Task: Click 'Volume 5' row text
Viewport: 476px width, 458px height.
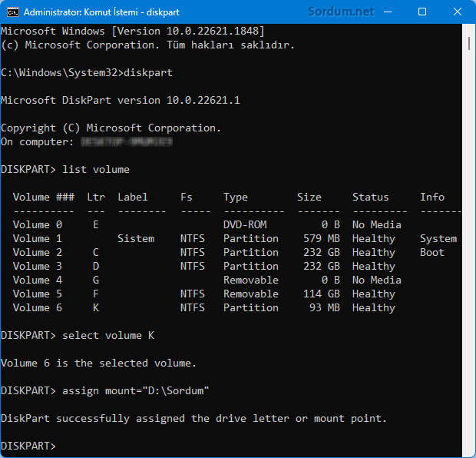Action: (x=38, y=294)
